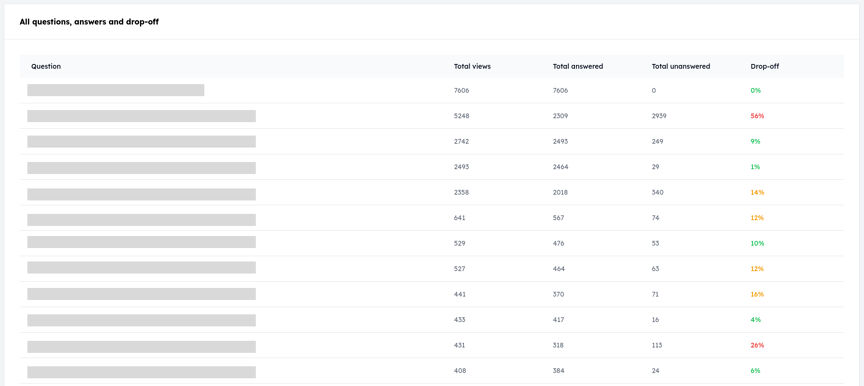Click the unanswered count 74
The image size is (864, 386).
655,218
